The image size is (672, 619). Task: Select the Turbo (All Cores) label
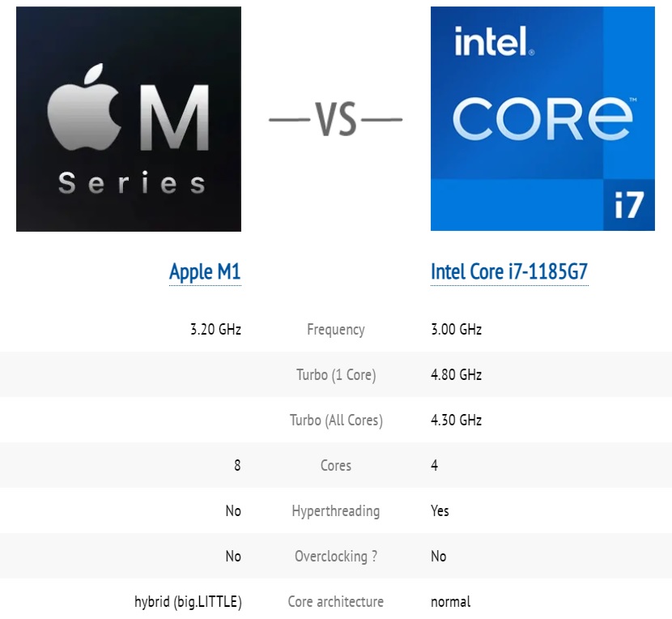click(x=335, y=420)
